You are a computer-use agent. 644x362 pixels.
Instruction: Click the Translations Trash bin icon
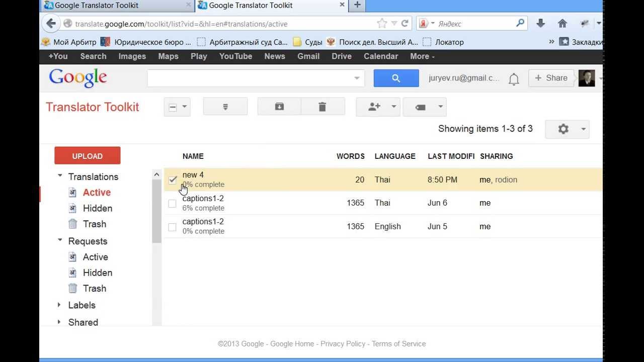click(x=73, y=224)
